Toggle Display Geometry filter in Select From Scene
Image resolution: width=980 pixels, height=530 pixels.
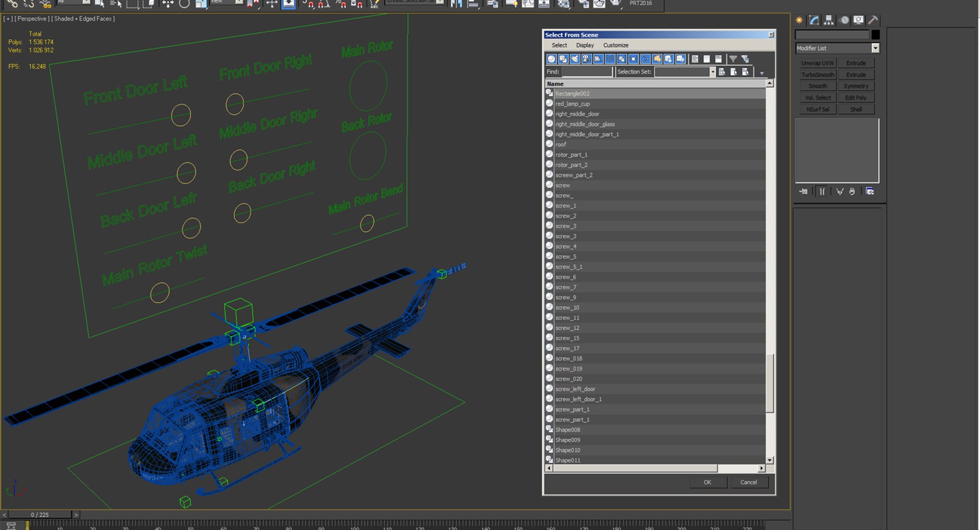tap(551, 59)
